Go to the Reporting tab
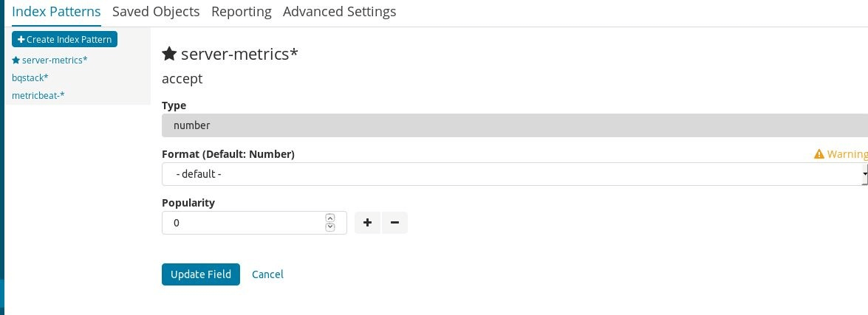Viewport: 868px width, 315px height. [x=241, y=12]
